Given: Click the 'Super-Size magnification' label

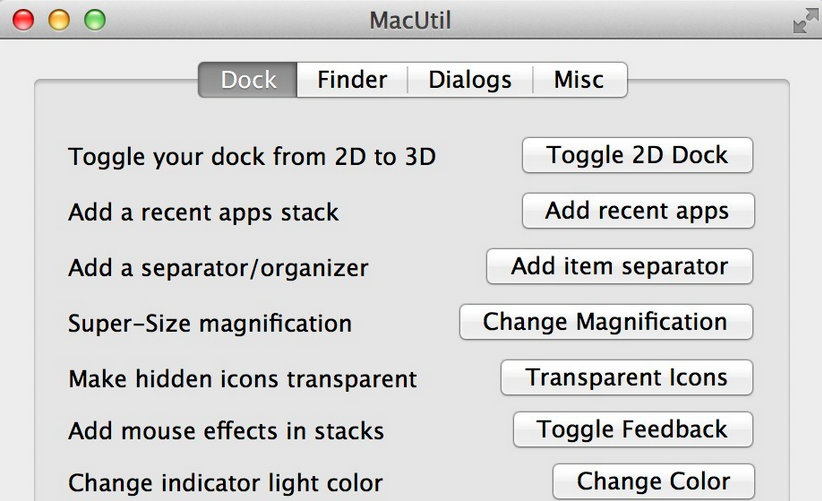Looking at the screenshot, I should (210, 323).
